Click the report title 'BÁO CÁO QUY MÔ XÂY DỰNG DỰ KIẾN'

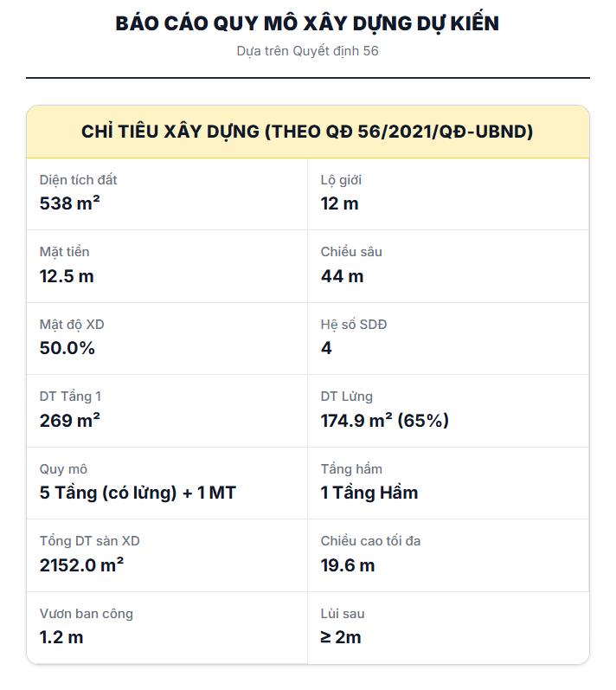tap(307, 23)
